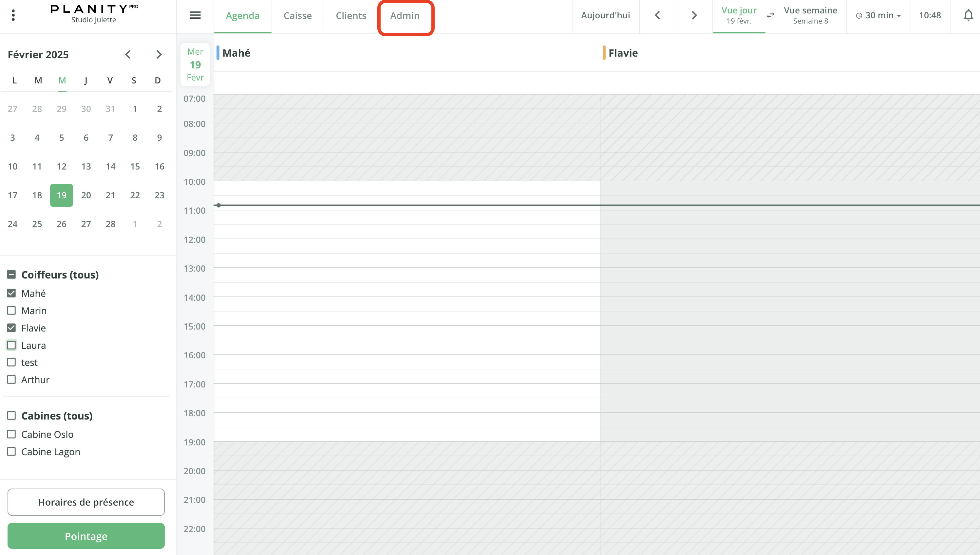980x555 pixels.
Task: Open Horaires de présence
Action: 86,502
